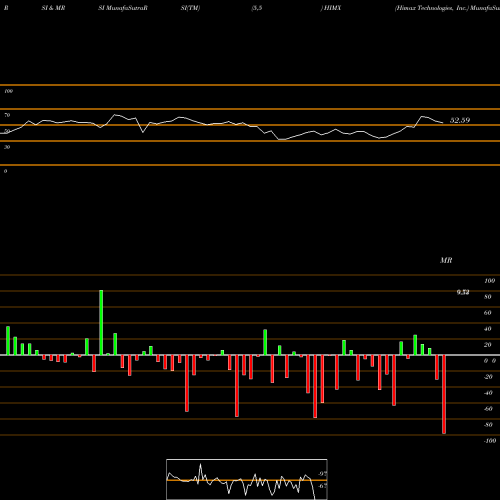Click the HIMX ticker symbol in the header
The image size is (500, 500).
click(x=333, y=8)
